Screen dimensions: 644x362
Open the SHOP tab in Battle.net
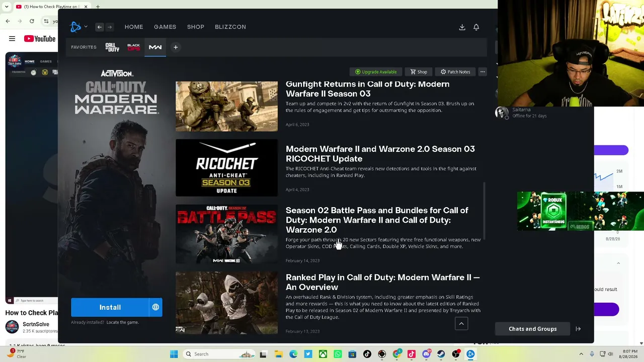coord(196,27)
